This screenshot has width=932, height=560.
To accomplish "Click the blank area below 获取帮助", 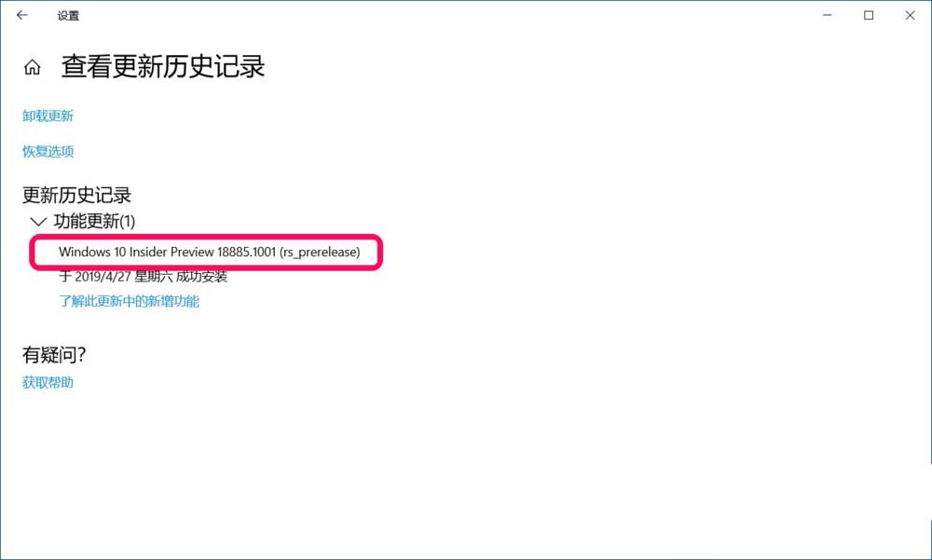I will click(x=463, y=475).
